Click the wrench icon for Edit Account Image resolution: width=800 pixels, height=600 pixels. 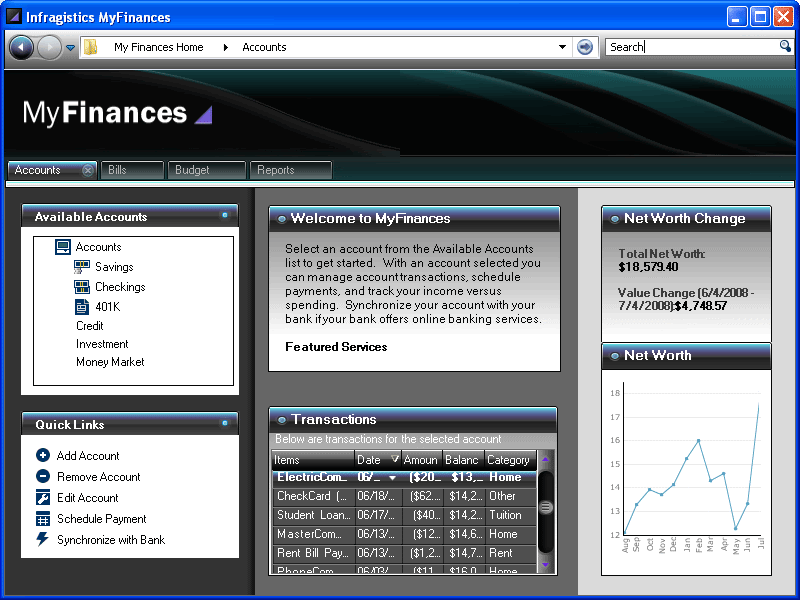point(43,497)
